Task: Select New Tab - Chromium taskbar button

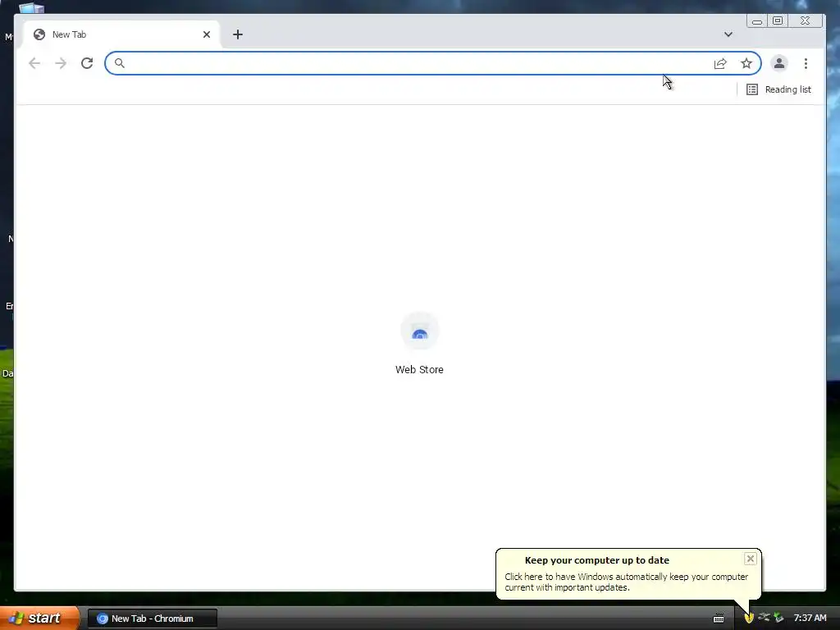Action: coord(152,619)
